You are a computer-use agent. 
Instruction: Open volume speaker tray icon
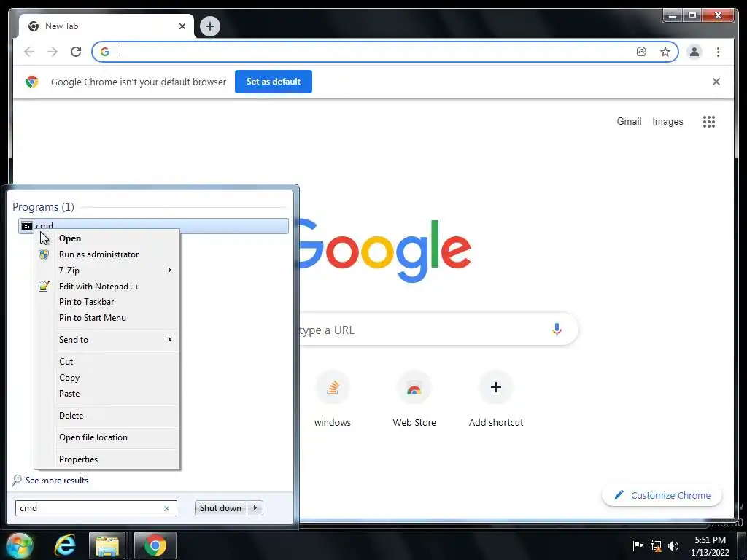(673, 545)
